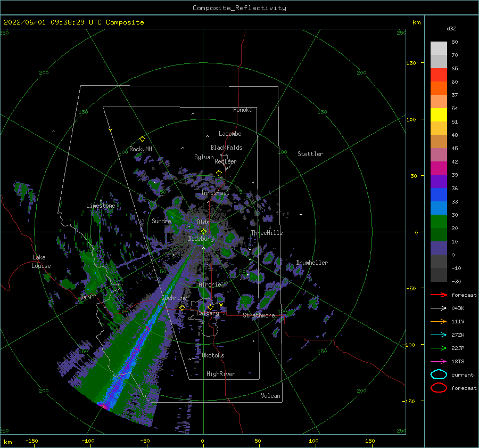
Task: Click the Drumheller label
Action: click(312, 263)
